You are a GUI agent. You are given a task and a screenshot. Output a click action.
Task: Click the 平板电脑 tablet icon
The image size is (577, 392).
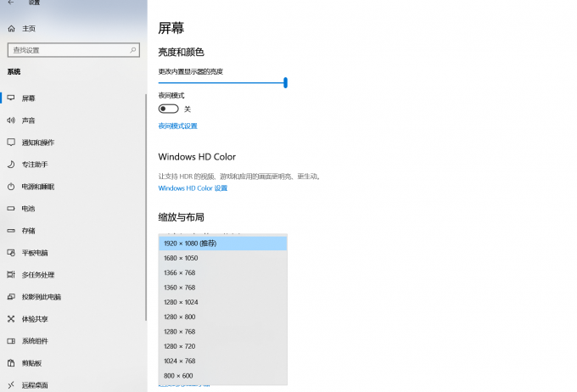click(11, 253)
